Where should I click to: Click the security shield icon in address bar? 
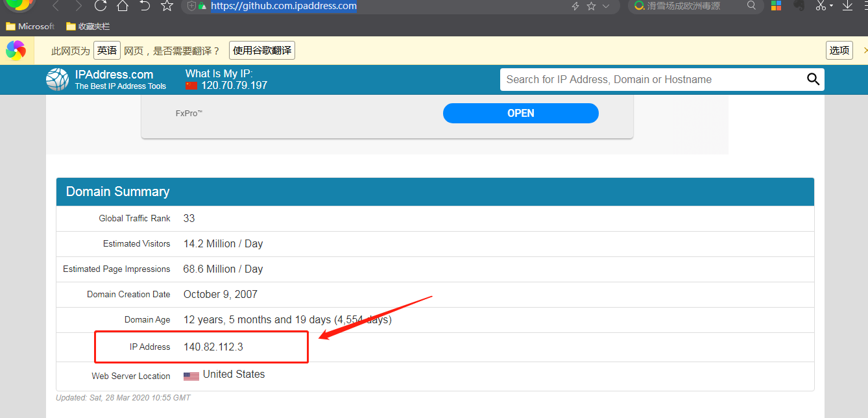[191, 6]
